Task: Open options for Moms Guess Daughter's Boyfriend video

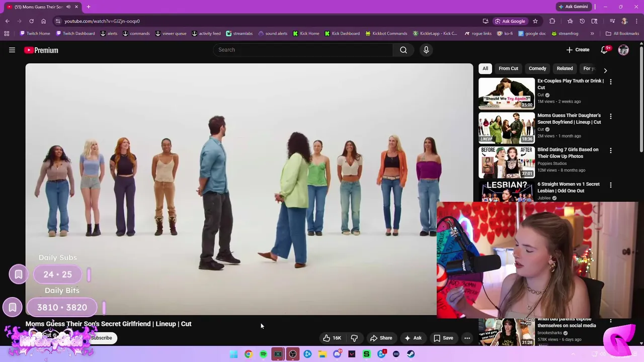Action: click(611, 116)
